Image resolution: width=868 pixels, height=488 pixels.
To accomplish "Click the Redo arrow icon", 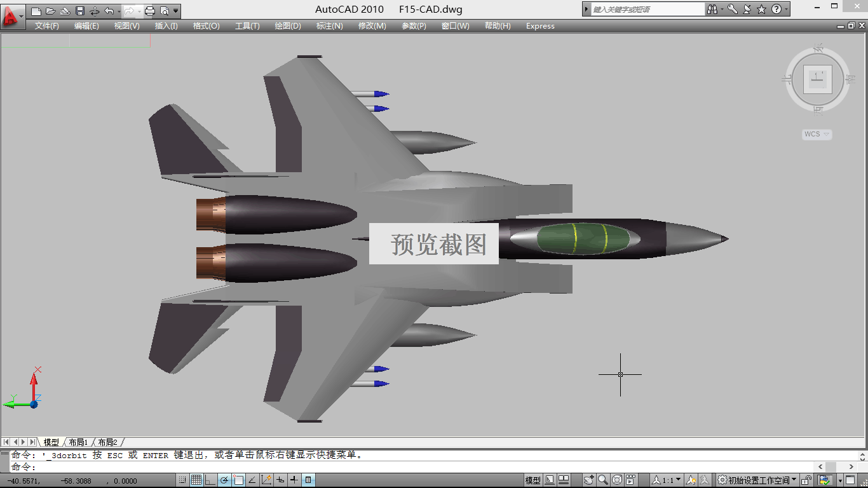I will 129,11.
